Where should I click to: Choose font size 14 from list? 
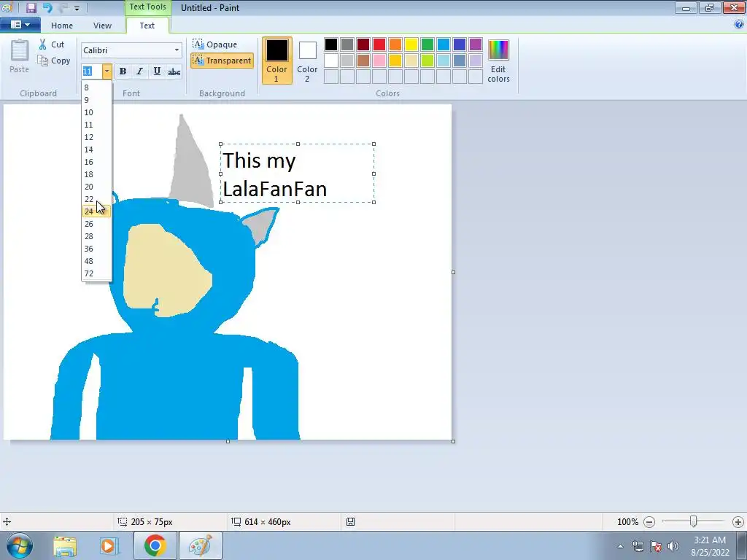point(97,149)
